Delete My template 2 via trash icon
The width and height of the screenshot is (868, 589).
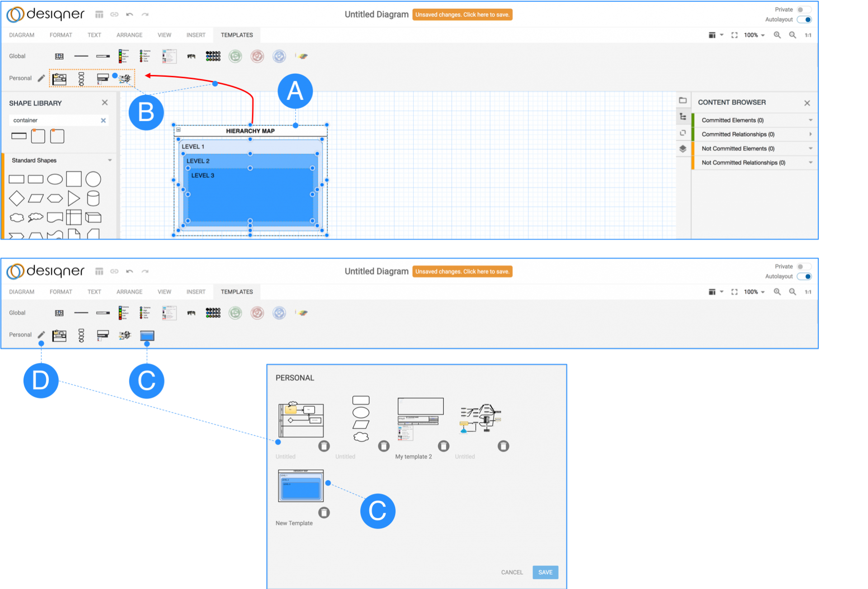(444, 446)
